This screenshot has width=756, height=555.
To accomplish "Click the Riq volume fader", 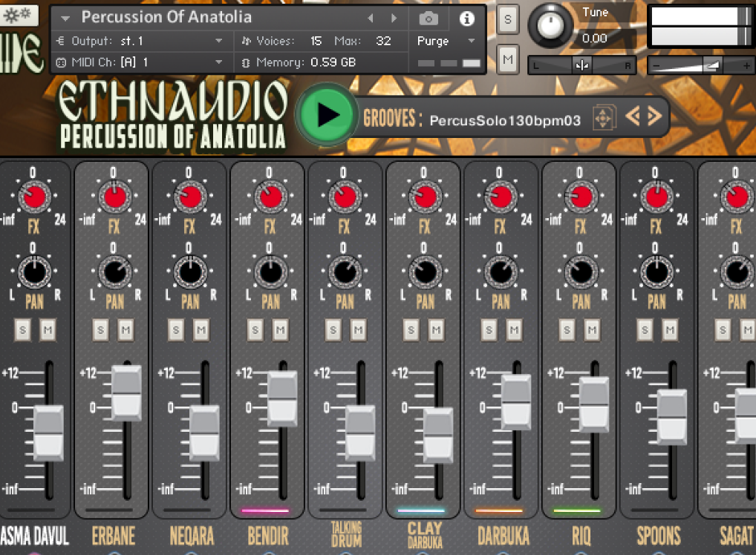I will (594, 405).
